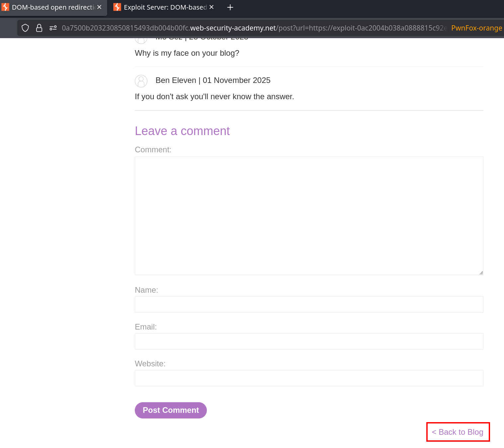
Task: Click the Leave a comment heading
Action: tap(182, 131)
